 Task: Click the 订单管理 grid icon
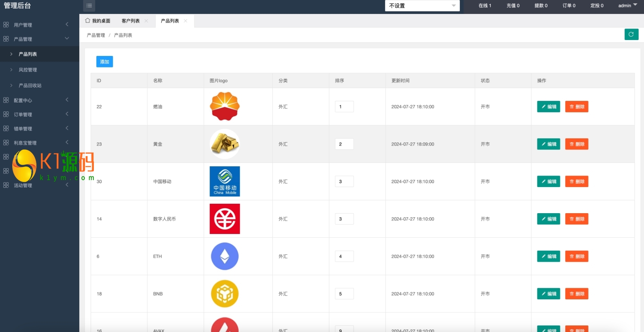pyautogui.click(x=6, y=114)
